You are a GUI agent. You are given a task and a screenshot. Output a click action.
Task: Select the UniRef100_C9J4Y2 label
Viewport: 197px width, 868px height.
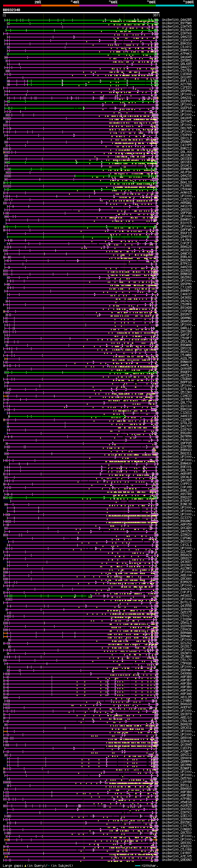177,47
